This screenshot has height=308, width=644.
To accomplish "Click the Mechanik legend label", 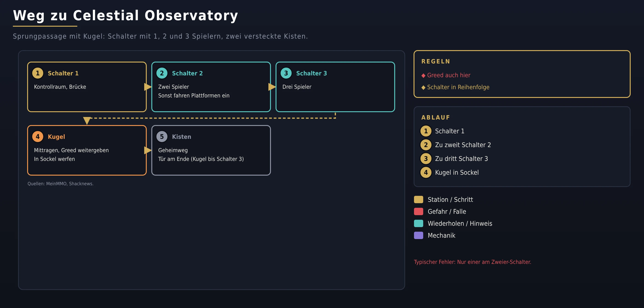I will pyautogui.click(x=441, y=235).
